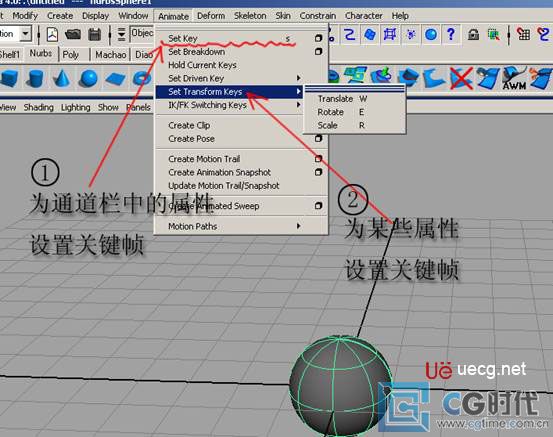The height and width of the screenshot is (437, 553).
Task: Click the blue rendering sphere mask icon
Action: pos(431,35)
